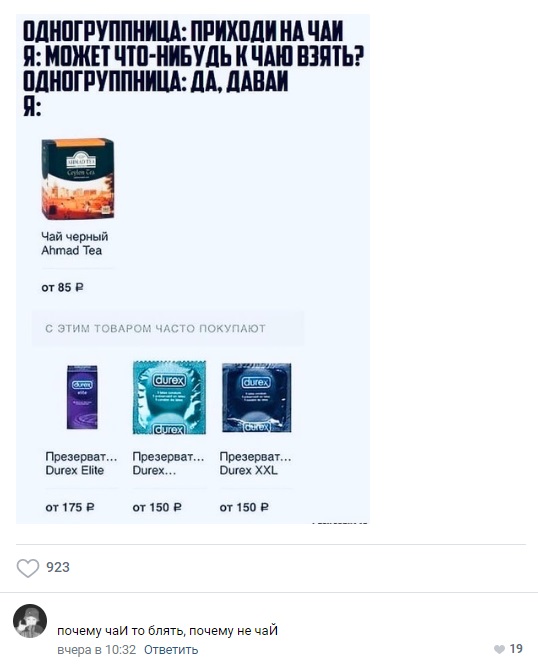Viewport: 538px width, 665px height.
Task: Select the dark blue Durex XXL image
Action: 256,397
